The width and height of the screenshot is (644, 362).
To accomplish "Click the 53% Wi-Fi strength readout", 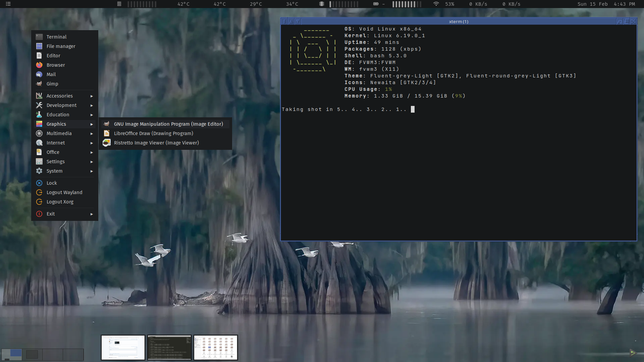I will (449, 4).
